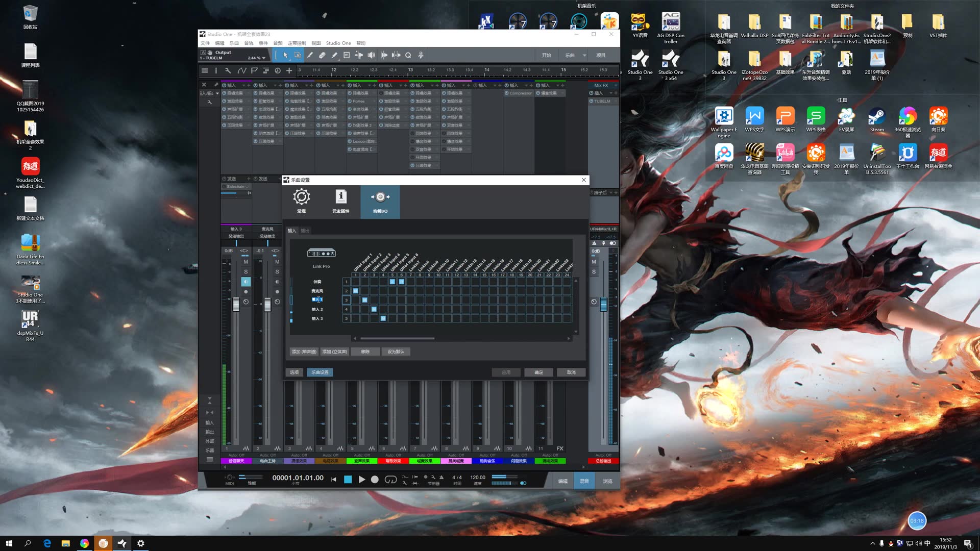This screenshot has width=980, height=551.
Task: Select the listen tool magnifier icon
Action: [408, 55]
